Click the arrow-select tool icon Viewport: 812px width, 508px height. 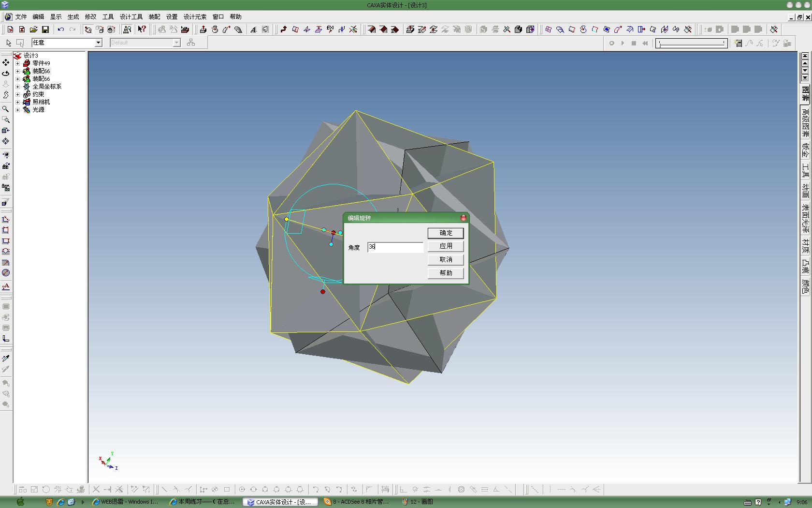9,43
